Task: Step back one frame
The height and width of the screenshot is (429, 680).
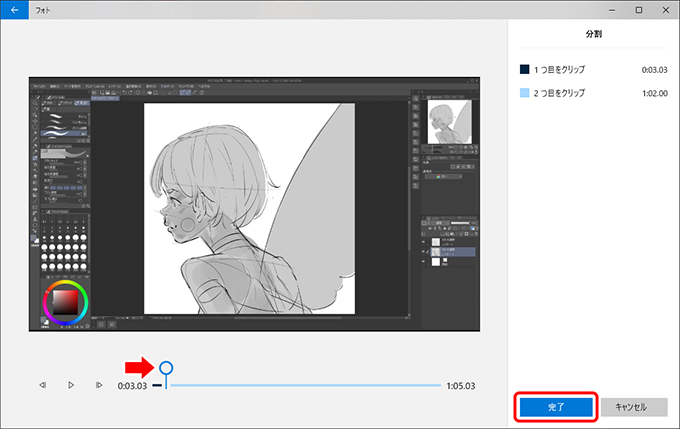Action: tap(43, 385)
